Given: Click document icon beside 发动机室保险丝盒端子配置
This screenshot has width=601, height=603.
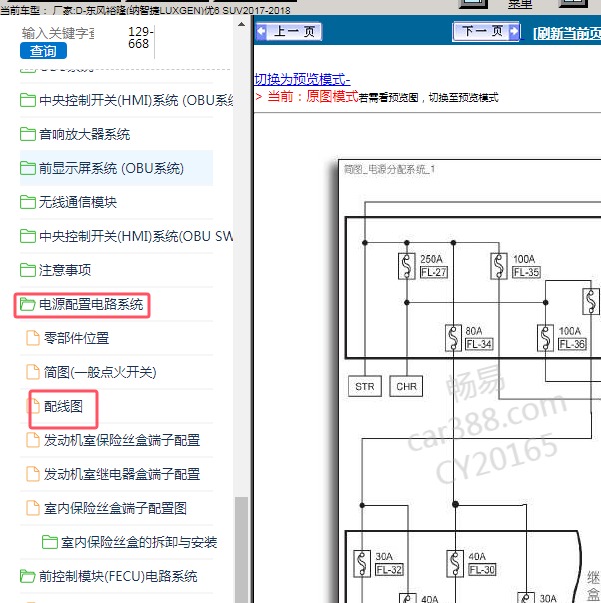Looking at the screenshot, I should (x=33, y=440).
